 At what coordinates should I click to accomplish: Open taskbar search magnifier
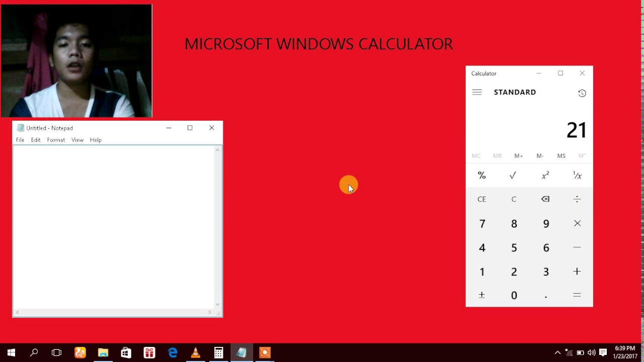click(x=34, y=353)
